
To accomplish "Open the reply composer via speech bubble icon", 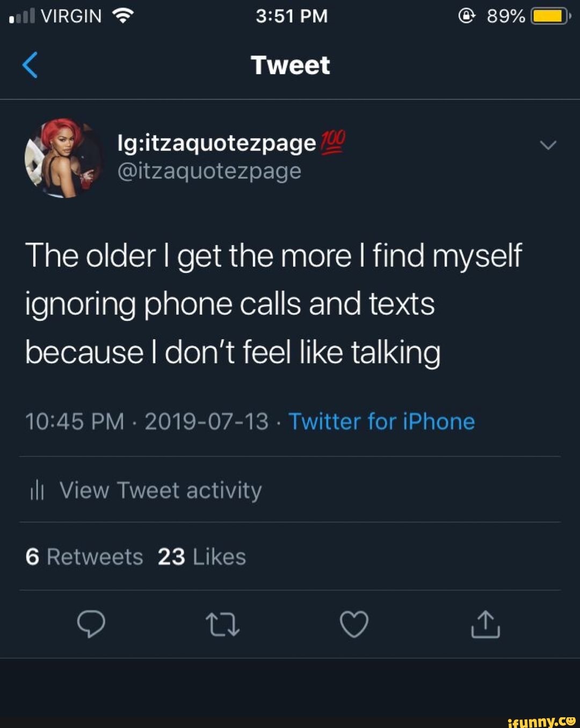I will [92, 624].
